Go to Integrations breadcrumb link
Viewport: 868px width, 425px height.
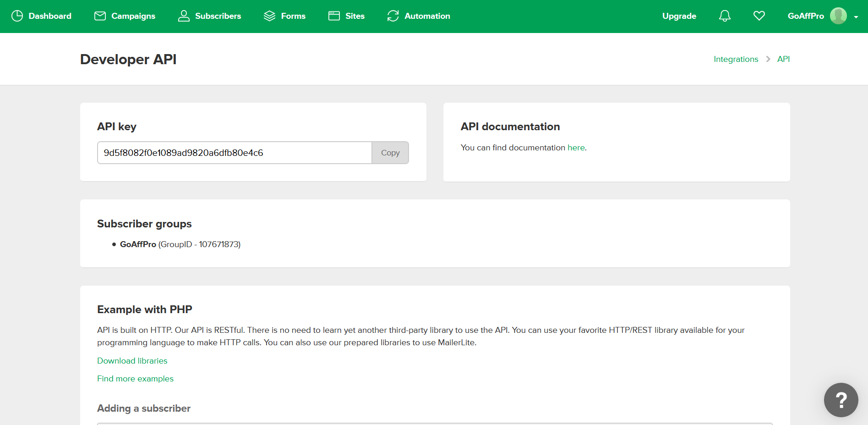point(736,59)
